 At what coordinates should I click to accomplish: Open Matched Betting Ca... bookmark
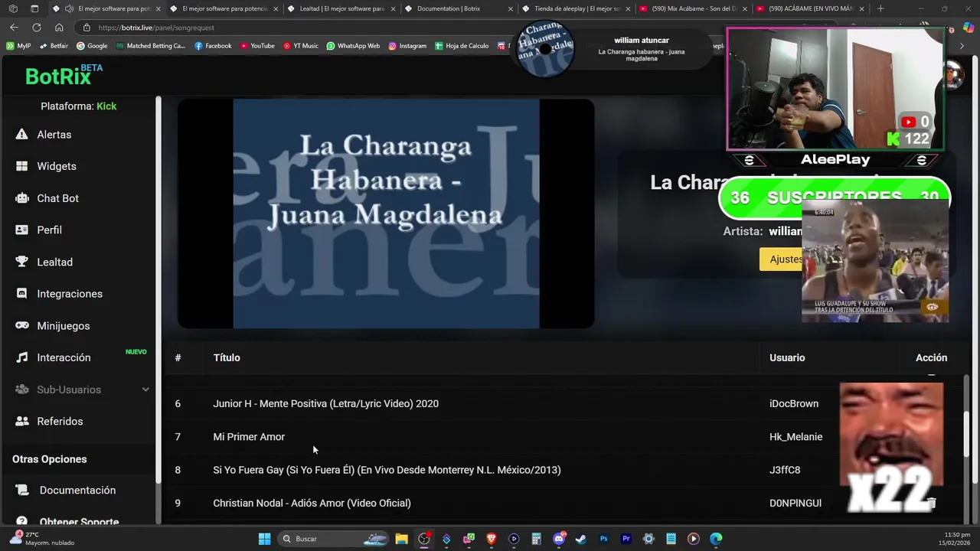click(x=151, y=46)
